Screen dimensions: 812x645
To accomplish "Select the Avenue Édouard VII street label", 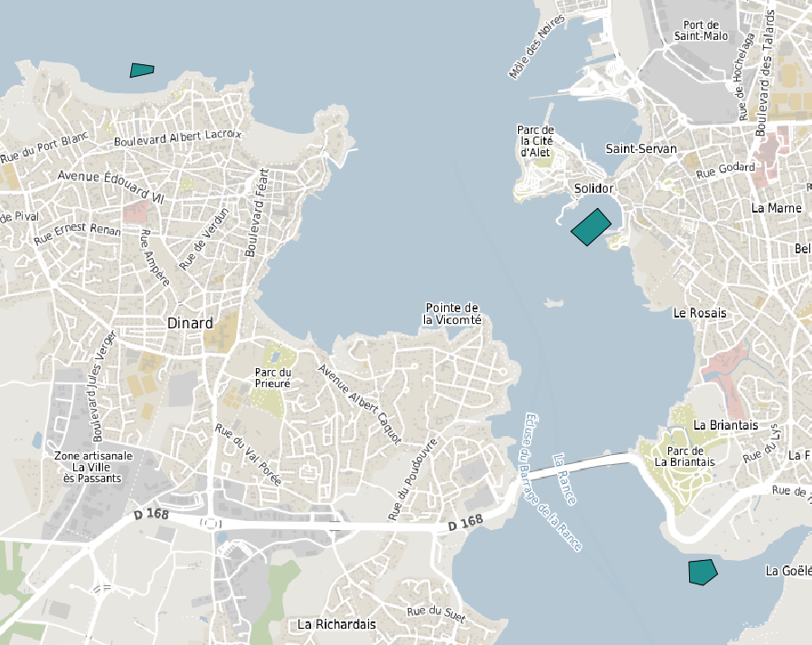I will point(112,185).
